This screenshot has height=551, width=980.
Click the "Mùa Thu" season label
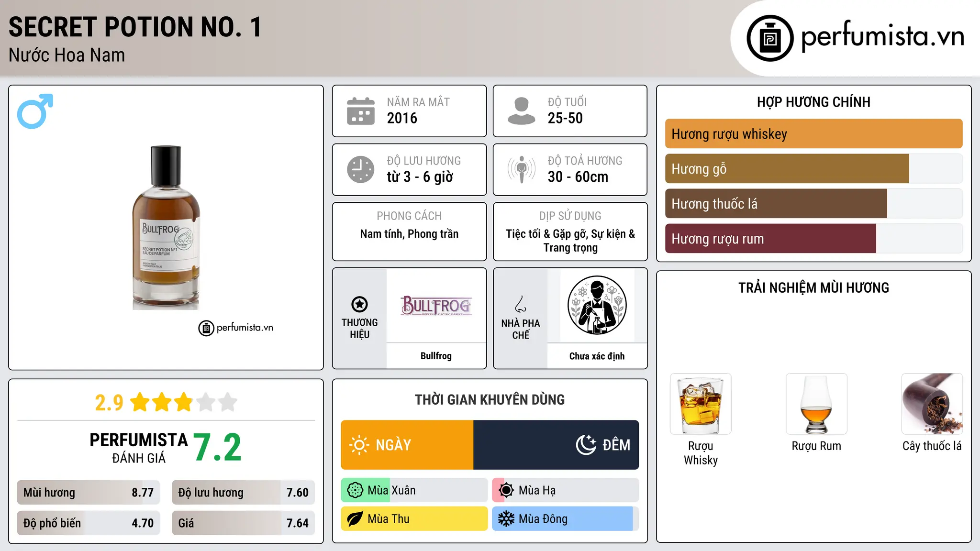(389, 519)
